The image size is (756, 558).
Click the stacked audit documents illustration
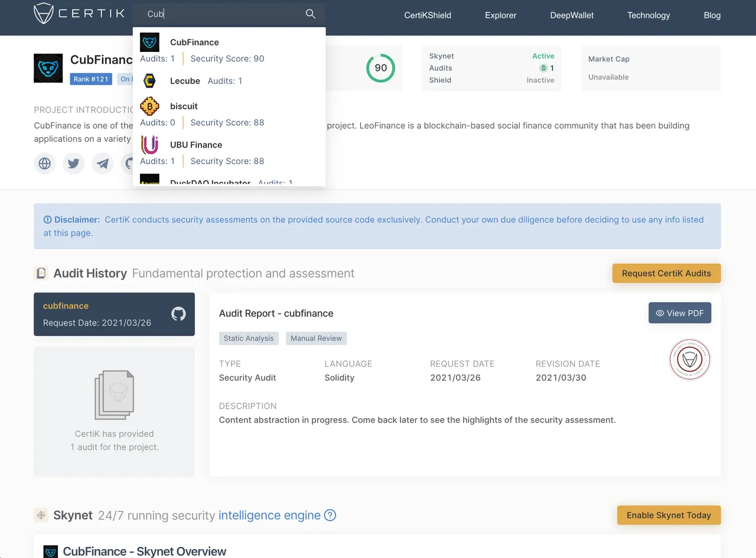(x=114, y=395)
